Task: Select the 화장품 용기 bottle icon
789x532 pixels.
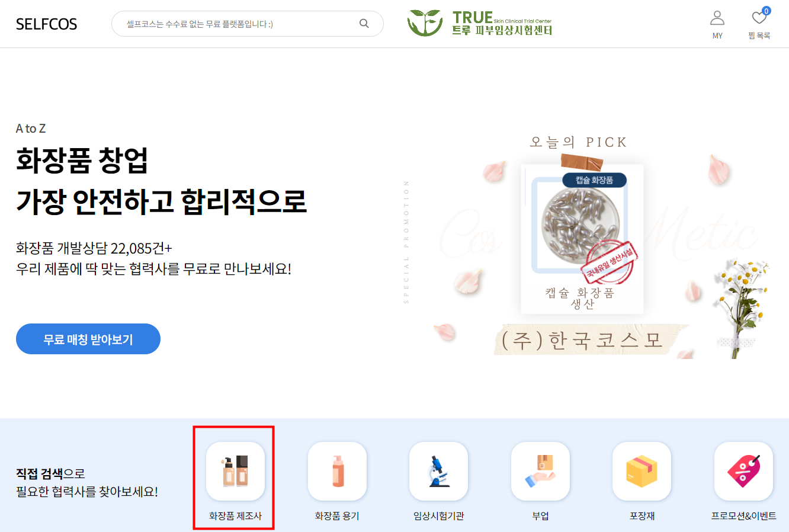Action: pyautogui.click(x=337, y=471)
